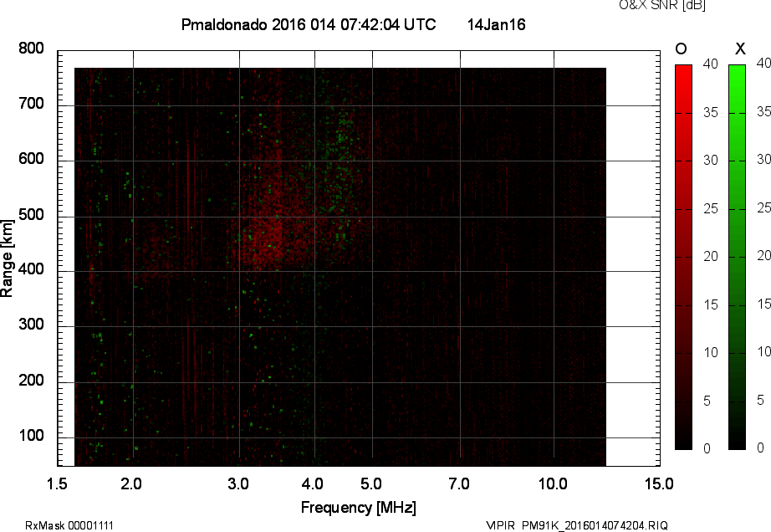771x532 pixels.
Task: Click the 0 value on the O colorbar scale
Action: pyautogui.click(x=707, y=448)
